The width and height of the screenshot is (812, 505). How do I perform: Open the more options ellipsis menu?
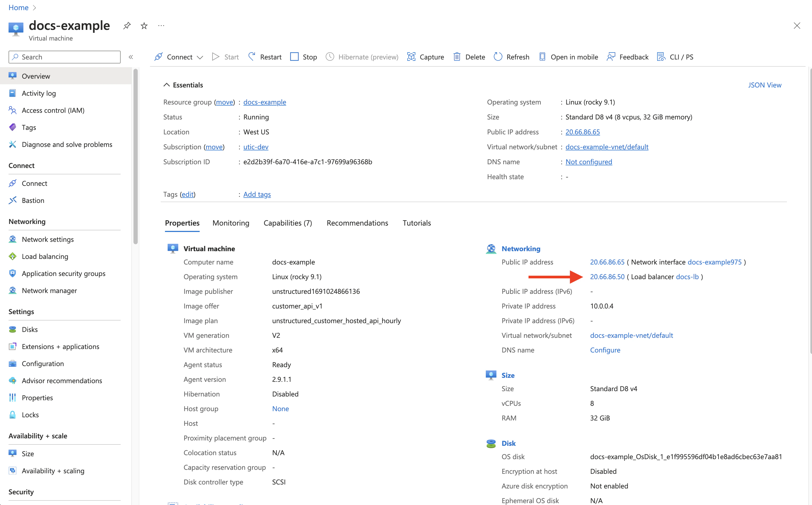(x=161, y=26)
